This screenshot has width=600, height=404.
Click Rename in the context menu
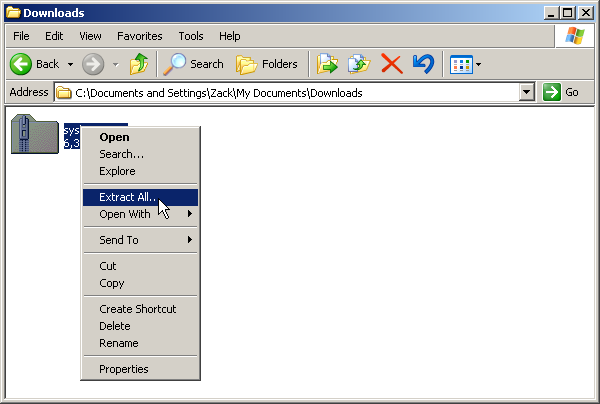click(140, 343)
